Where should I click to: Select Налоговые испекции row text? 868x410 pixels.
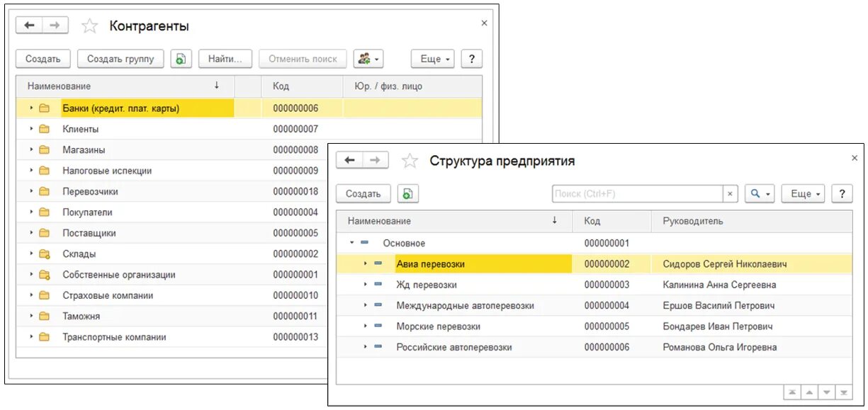point(107,171)
